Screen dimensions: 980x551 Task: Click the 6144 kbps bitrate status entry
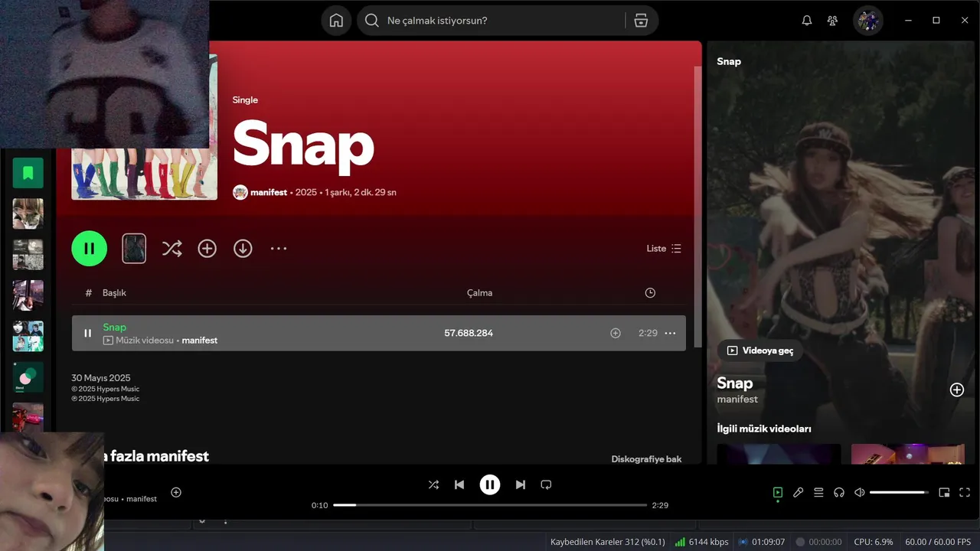tap(702, 542)
